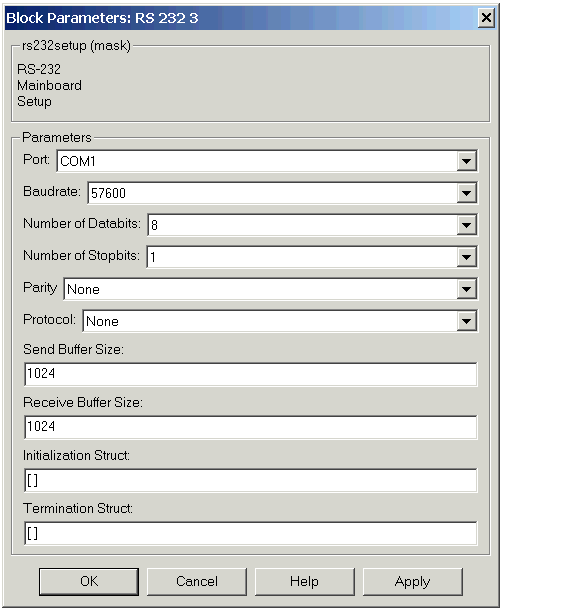Expand Number of Stopbits dropdown arrow

pyautogui.click(x=467, y=257)
